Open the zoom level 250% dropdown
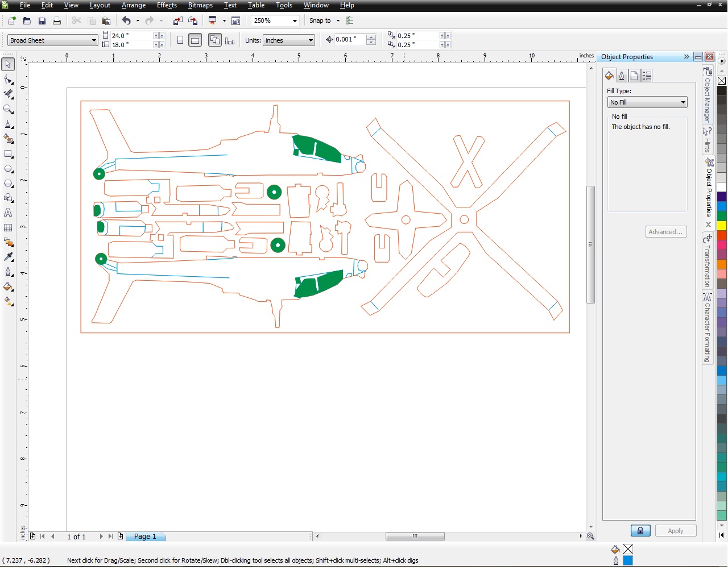Image resolution: width=728 pixels, height=582 pixels. pyautogui.click(x=295, y=21)
